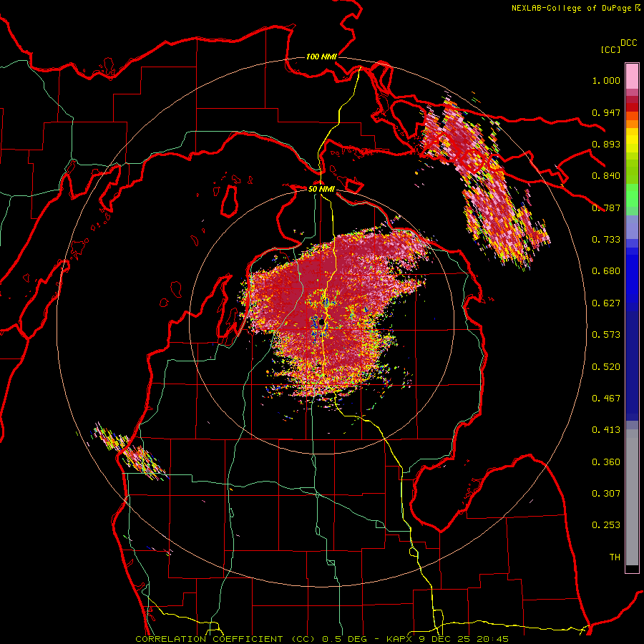Viewport: 644px width, 644px height.
Task: Click the 0.947 scale value
Action: [x=606, y=112]
